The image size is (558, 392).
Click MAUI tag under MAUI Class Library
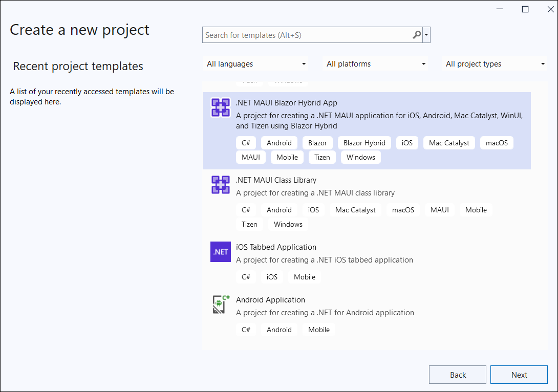[x=440, y=210]
